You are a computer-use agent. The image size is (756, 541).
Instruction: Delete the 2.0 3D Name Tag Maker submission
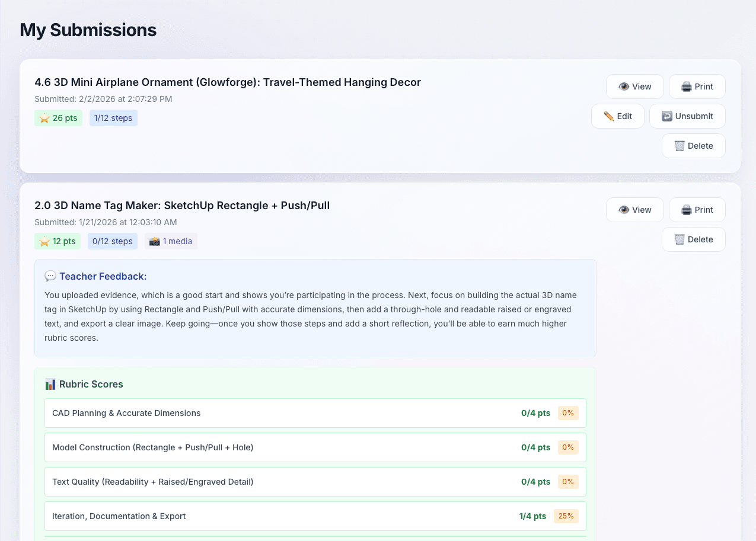pos(693,239)
